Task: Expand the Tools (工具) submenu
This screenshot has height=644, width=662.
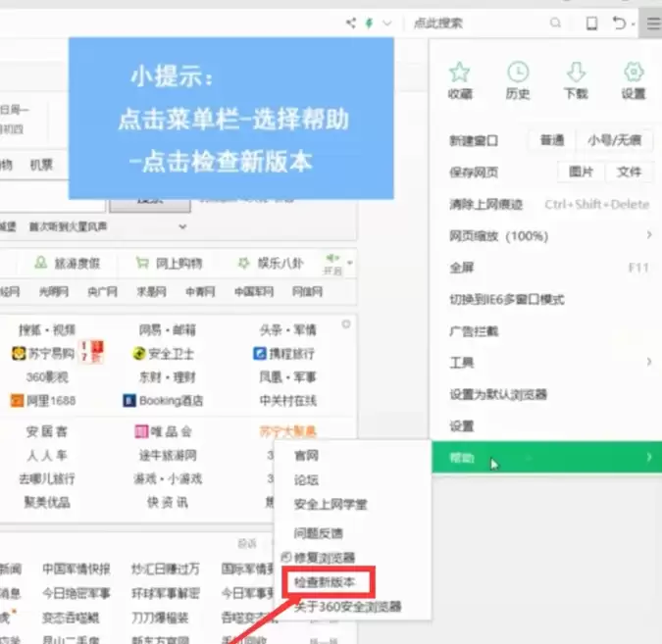Action: point(550,362)
